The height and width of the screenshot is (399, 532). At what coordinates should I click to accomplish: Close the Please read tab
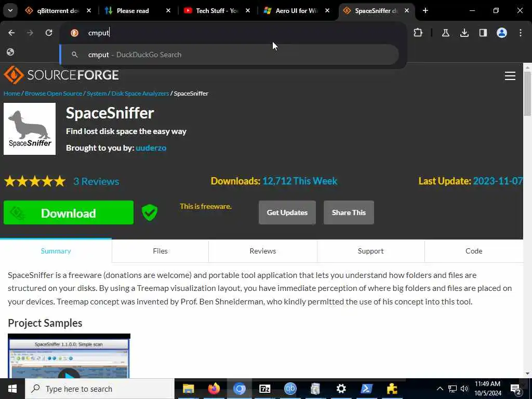[x=168, y=10]
